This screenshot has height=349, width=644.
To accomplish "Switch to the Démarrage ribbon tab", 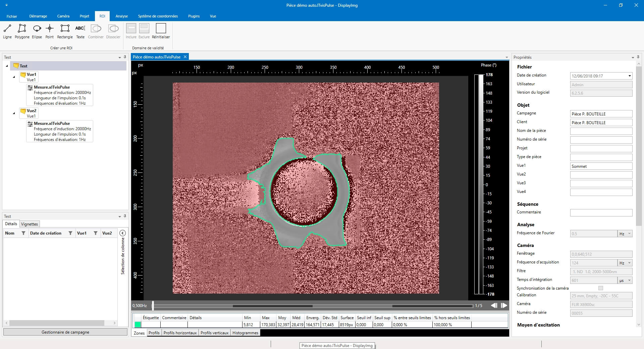I will coord(38,16).
